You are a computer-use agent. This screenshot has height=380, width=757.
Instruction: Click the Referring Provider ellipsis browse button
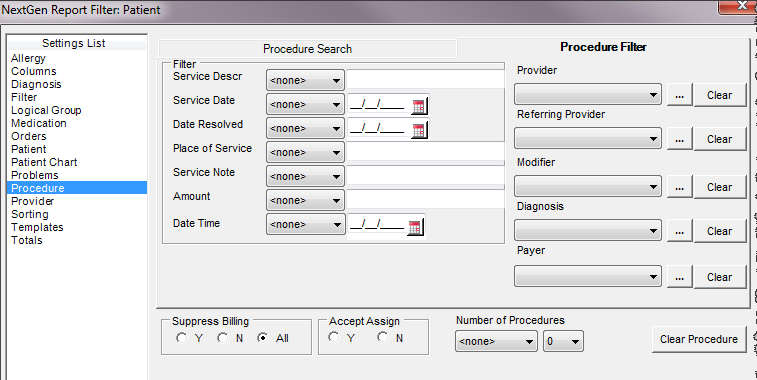[x=679, y=140]
